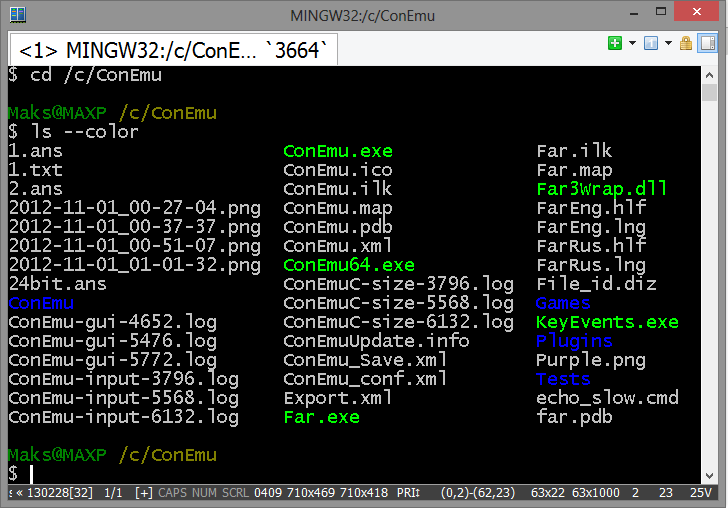Image resolution: width=728 pixels, height=508 pixels.
Task: Expand the consoles list dropdown arrow
Action: pyautogui.click(x=668, y=43)
